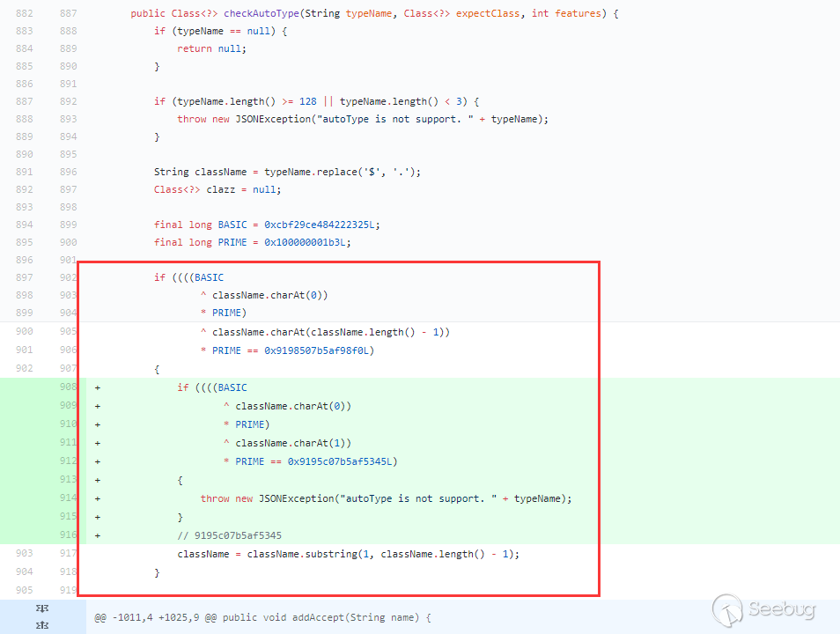Screen dimensions: 840x634
Task: Click the expand-down diff context icon
Action: pyautogui.click(x=41, y=608)
